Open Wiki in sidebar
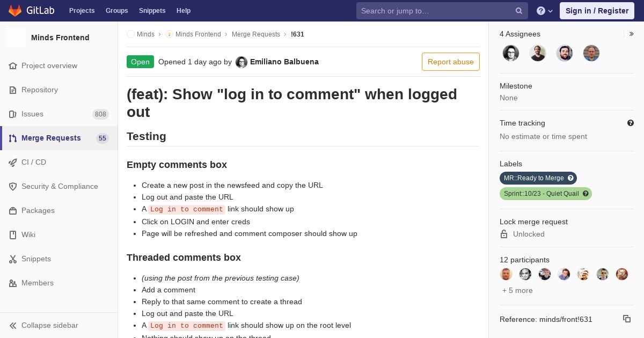Screen dimensions: 644x338 click(x=59, y=234)
